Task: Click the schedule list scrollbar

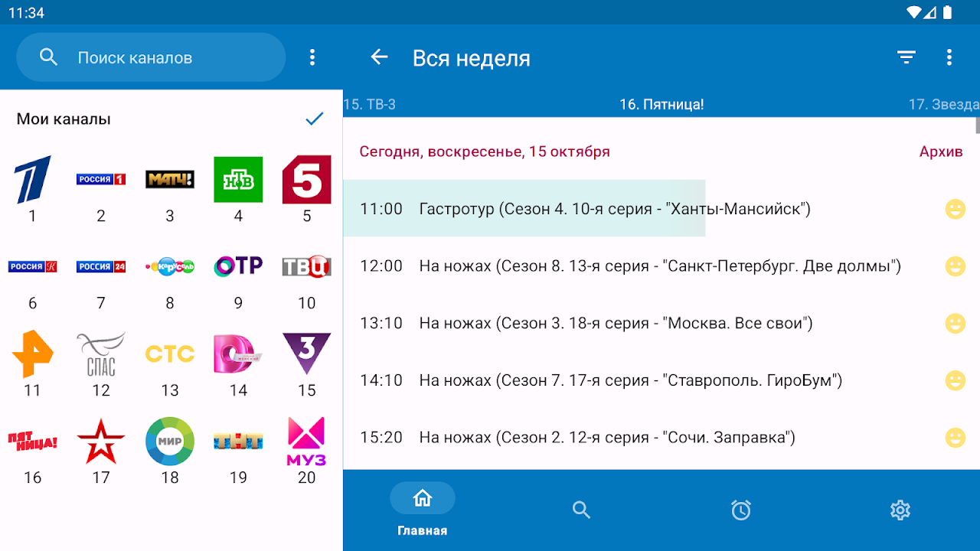Action: pos(977,126)
